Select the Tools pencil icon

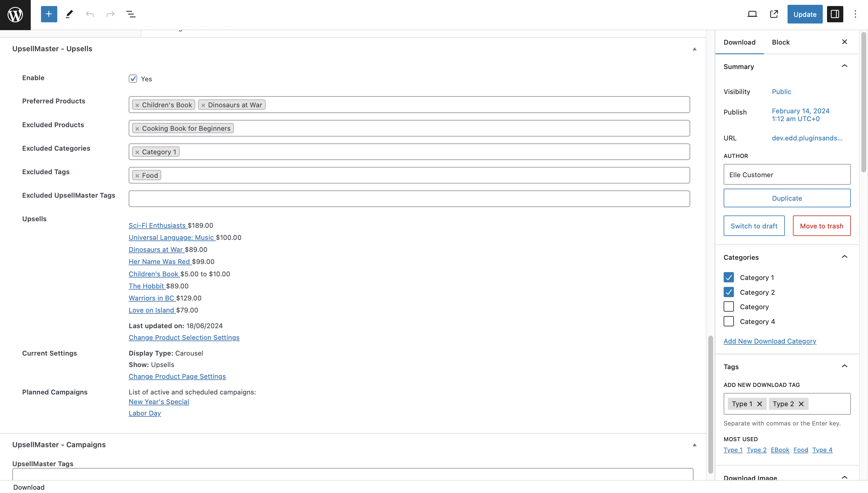pyautogui.click(x=69, y=14)
